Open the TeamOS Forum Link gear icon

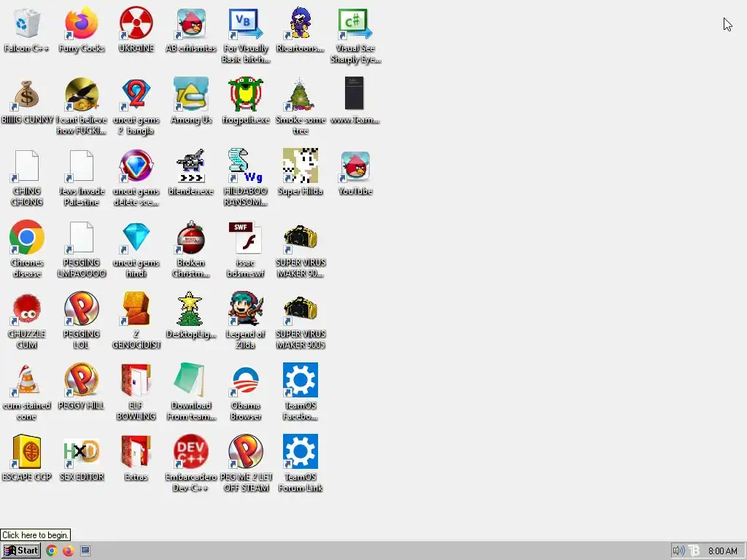point(301,451)
